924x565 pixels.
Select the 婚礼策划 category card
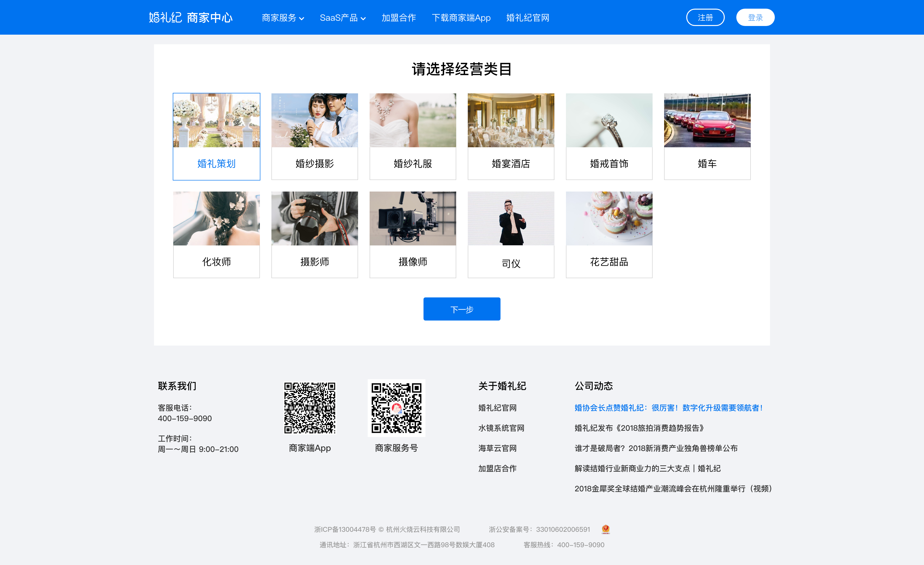pyautogui.click(x=216, y=136)
